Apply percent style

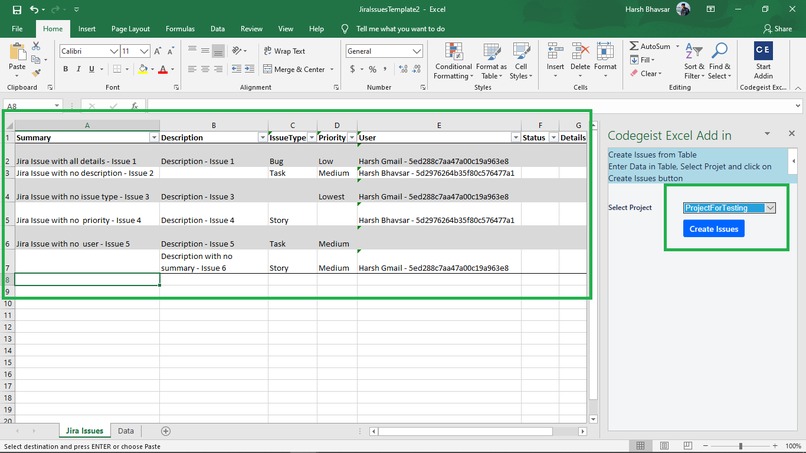(x=372, y=69)
